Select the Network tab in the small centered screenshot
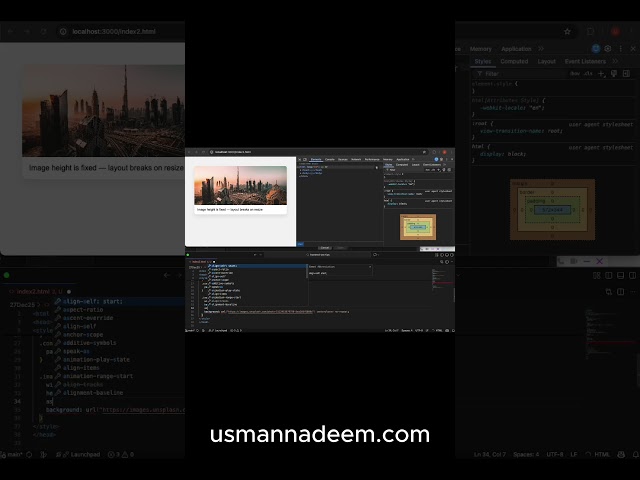Screen dimensions: 640x480 (x=356, y=159)
